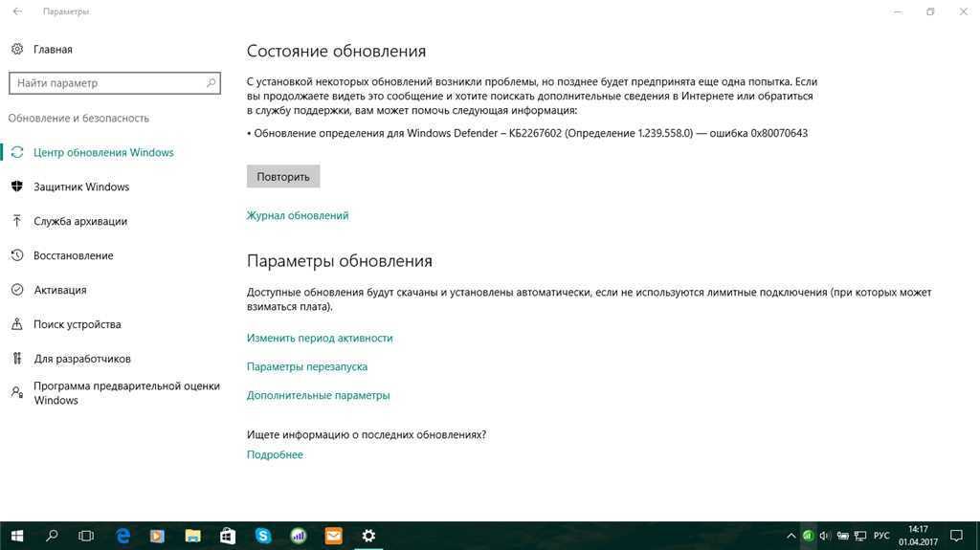This screenshot has height=550, width=980.
Task: Open the Главная home gear icon
Action: point(17,49)
